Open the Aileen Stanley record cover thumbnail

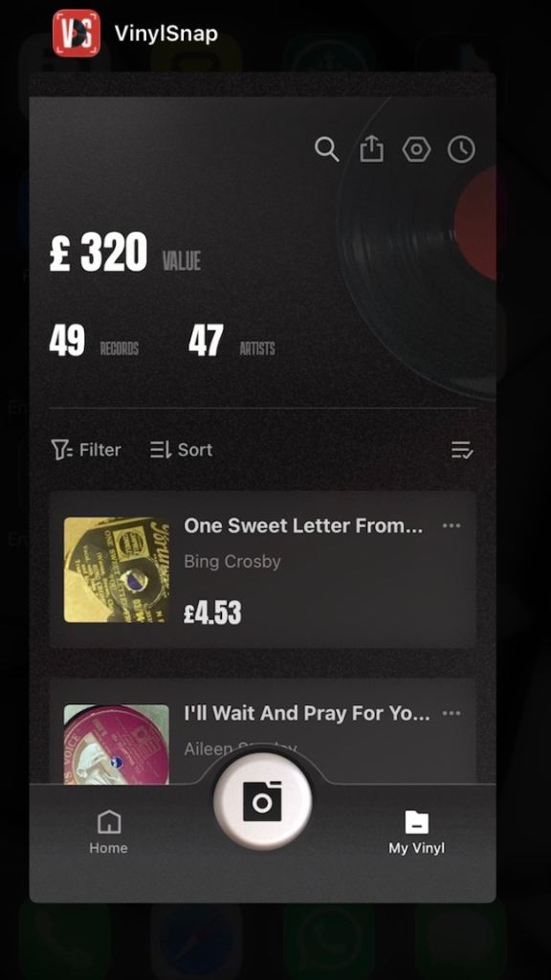116,744
